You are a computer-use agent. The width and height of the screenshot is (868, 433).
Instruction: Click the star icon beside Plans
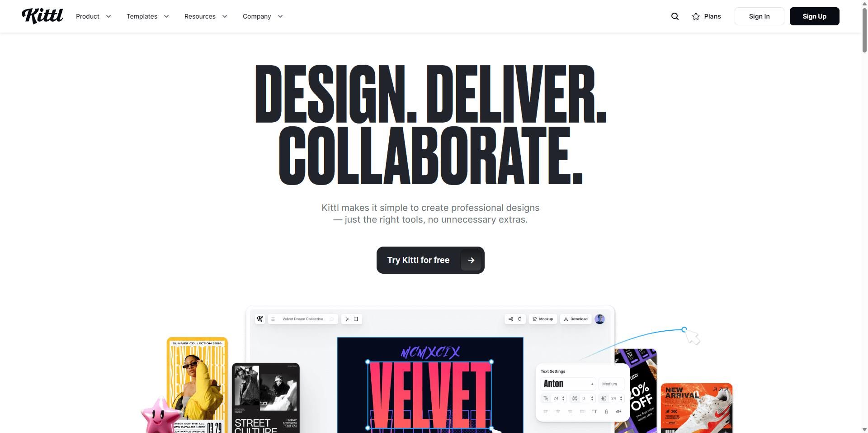pyautogui.click(x=696, y=16)
